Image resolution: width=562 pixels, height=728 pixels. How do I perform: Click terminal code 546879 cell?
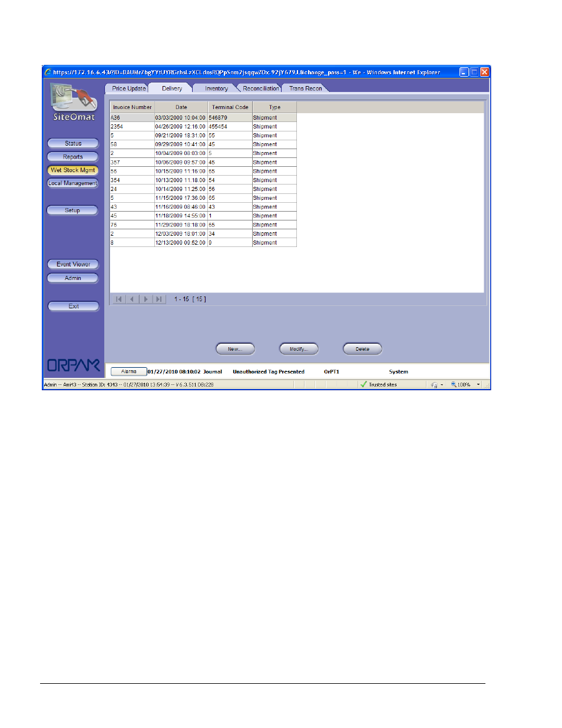(x=230, y=118)
